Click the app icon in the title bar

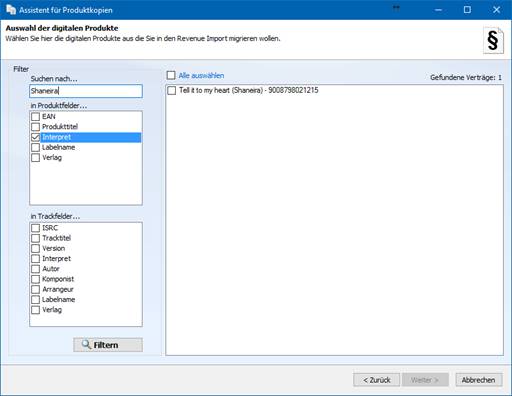11,10
